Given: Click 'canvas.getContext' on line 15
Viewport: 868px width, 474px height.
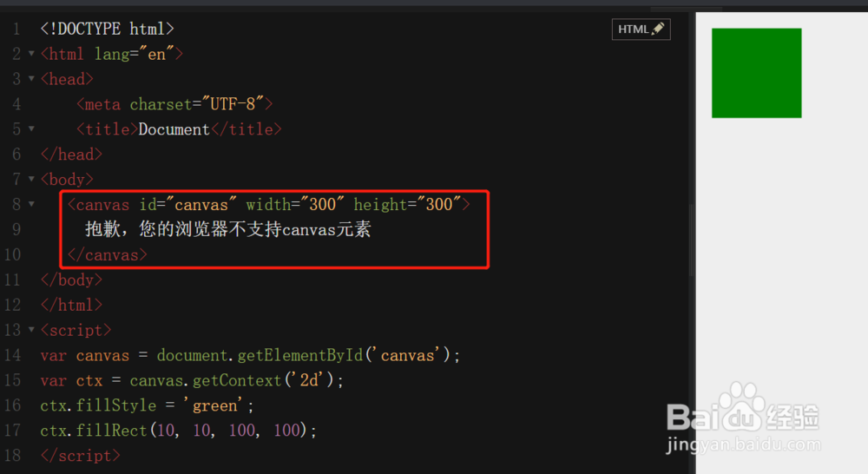Looking at the screenshot, I should (x=206, y=380).
